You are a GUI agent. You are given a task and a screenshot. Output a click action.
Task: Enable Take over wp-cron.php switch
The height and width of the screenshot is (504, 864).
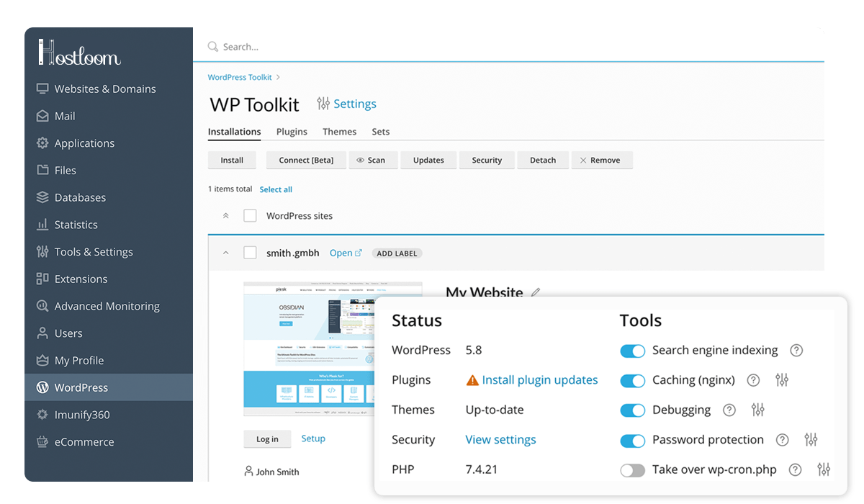coord(633,470)
